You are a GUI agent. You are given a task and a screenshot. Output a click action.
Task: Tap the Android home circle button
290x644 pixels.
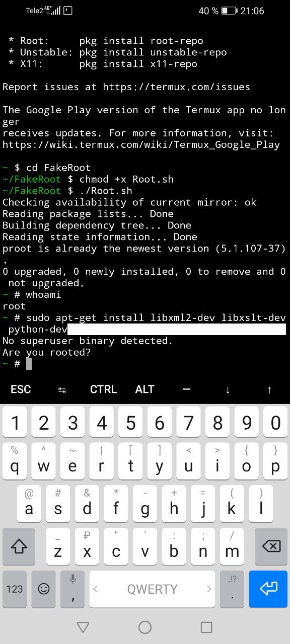[145, 627]
